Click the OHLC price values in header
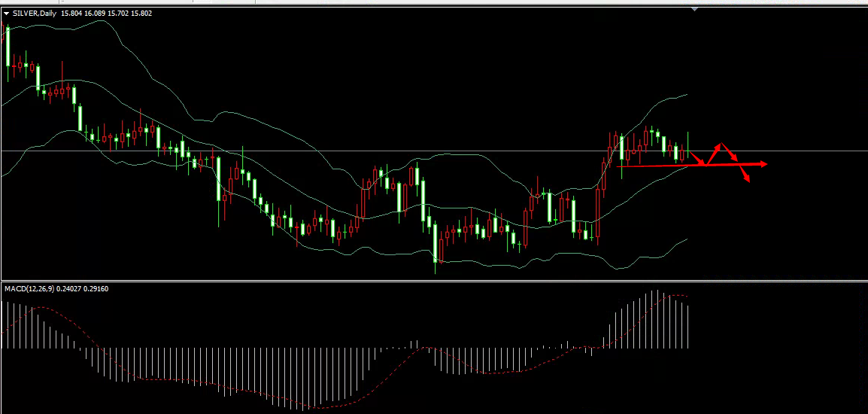This screenshot has height=414, width=868. coord(111,14)
